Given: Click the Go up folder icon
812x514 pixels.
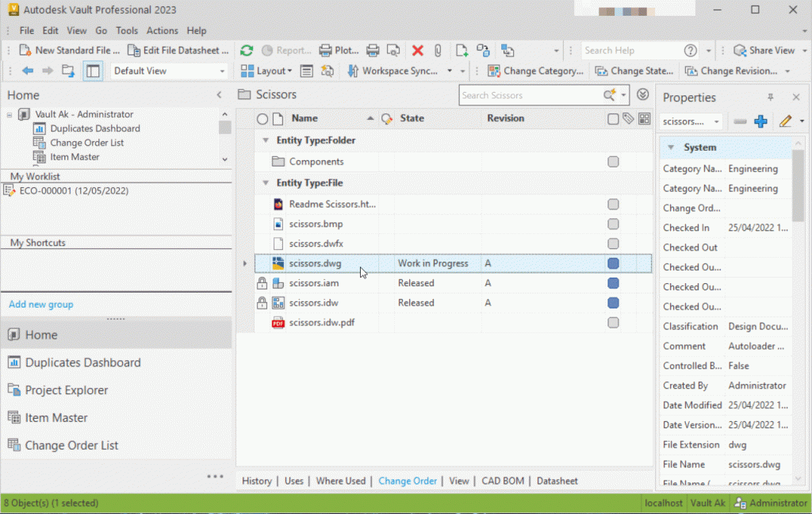Looking at the screenshot, I should click(x=68, y=71).
